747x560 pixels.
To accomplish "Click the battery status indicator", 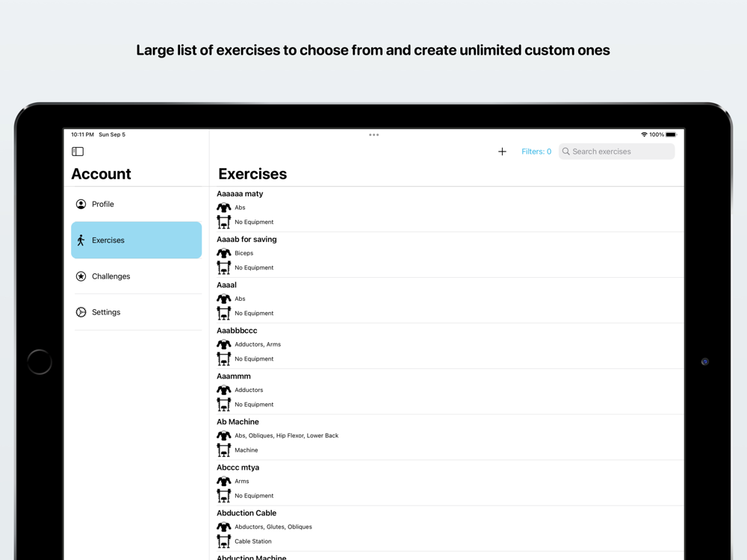I will [x=671, y=135].
